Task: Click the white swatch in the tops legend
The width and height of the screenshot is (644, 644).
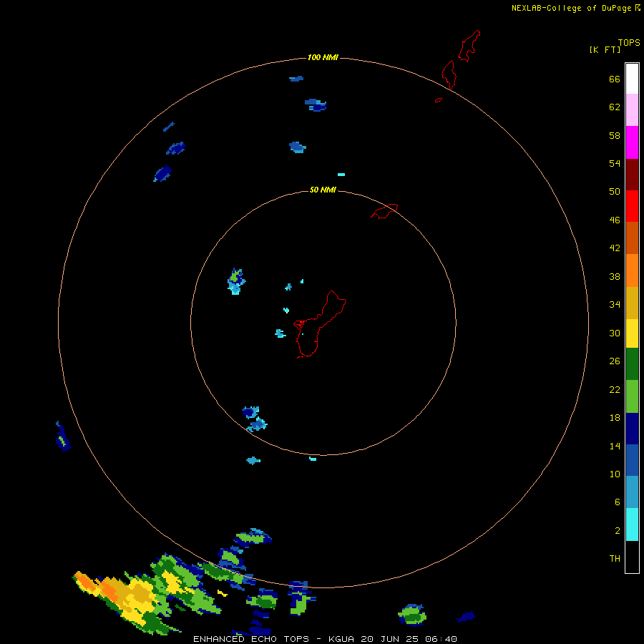Action: point(632,79)
